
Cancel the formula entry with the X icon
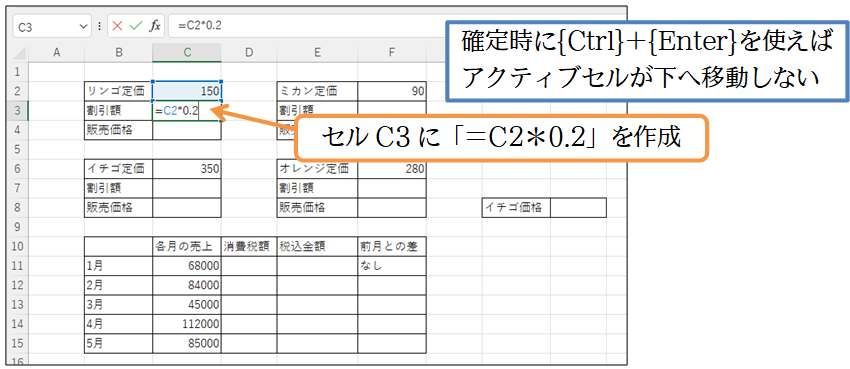[x=118, y=26]
